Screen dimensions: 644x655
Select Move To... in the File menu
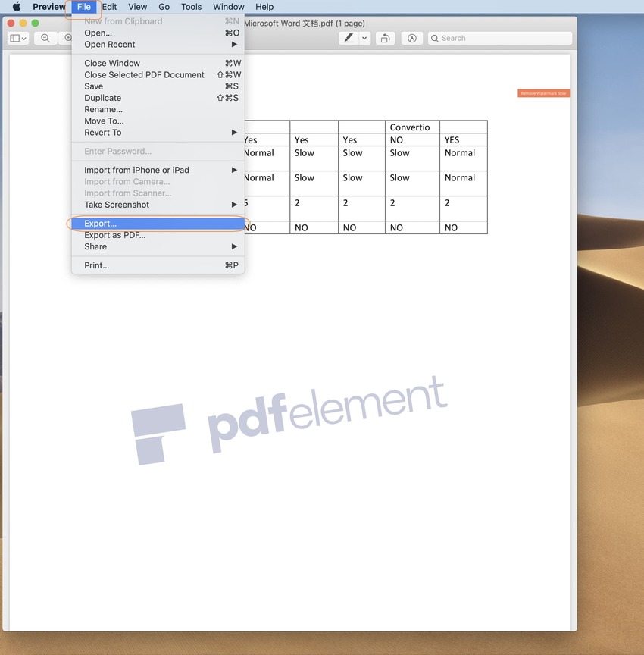tap(158, 121)
